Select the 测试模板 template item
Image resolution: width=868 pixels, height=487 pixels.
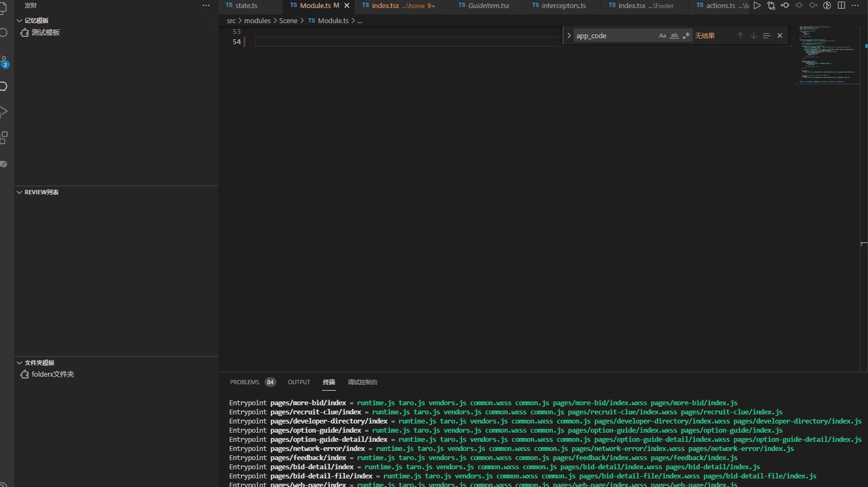(x=46, y=33)
